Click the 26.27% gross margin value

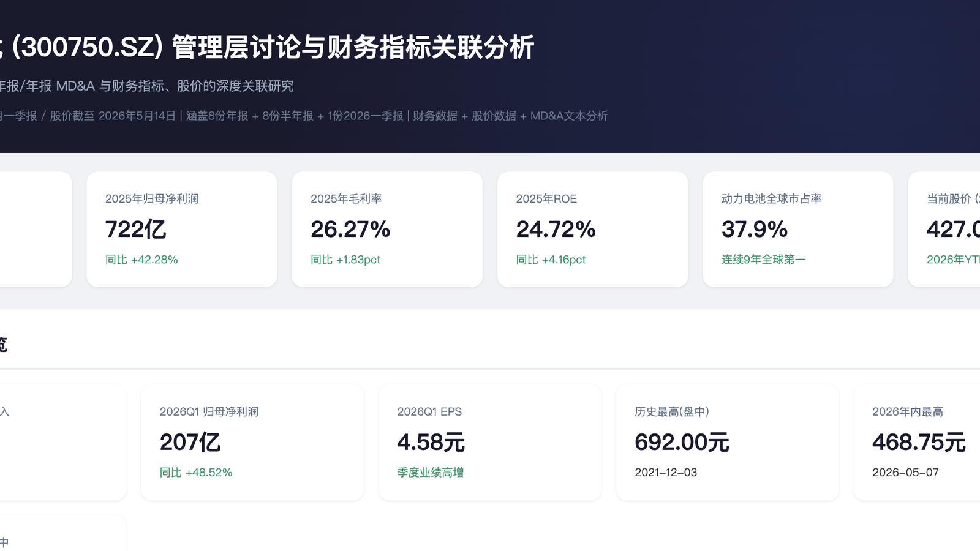[350, 229]
